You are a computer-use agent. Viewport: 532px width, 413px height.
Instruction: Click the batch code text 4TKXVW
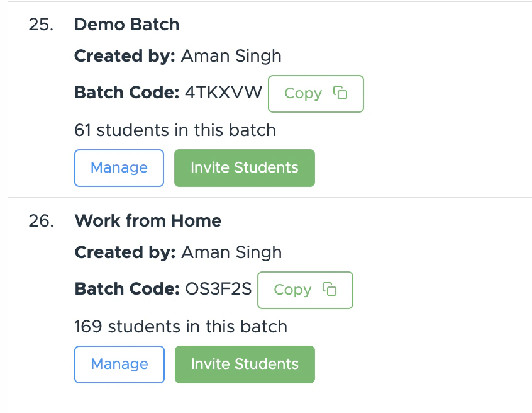click(223, 93)
